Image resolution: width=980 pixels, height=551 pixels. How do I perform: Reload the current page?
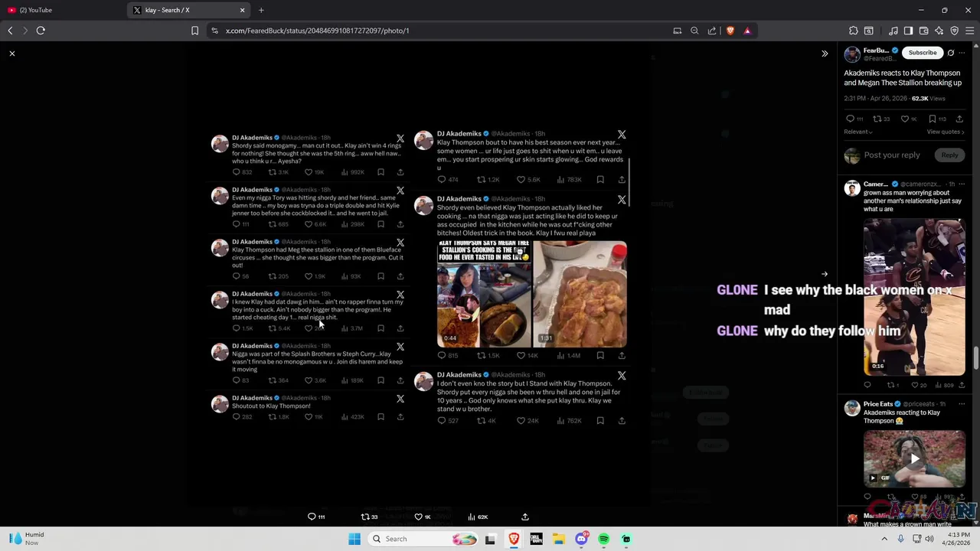(x=41, y=31)
